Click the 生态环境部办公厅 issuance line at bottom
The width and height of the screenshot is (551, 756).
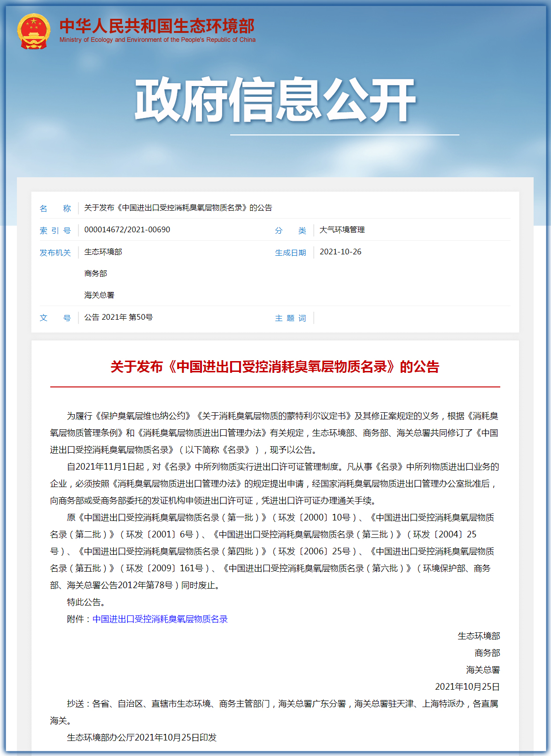click(x=142, y=738)
